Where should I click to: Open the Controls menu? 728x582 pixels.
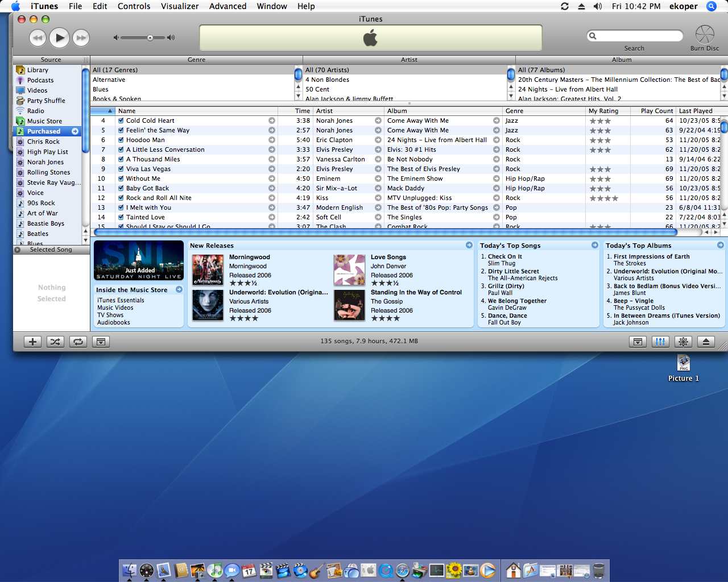click(x=134, y=6)
